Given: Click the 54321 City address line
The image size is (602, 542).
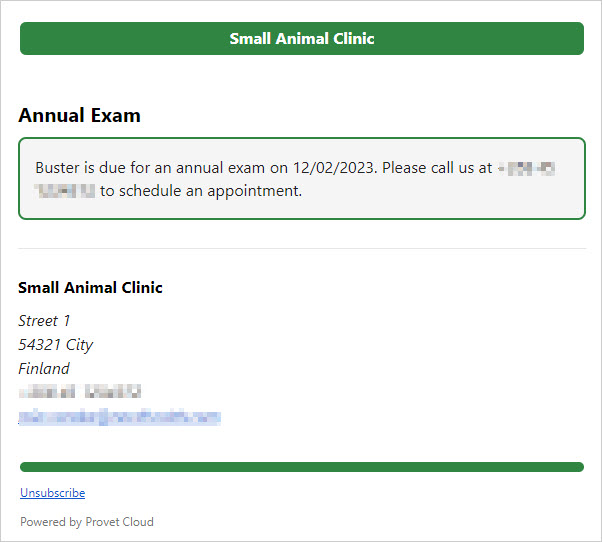Looking at the screenshot, I should click(56, 345).
